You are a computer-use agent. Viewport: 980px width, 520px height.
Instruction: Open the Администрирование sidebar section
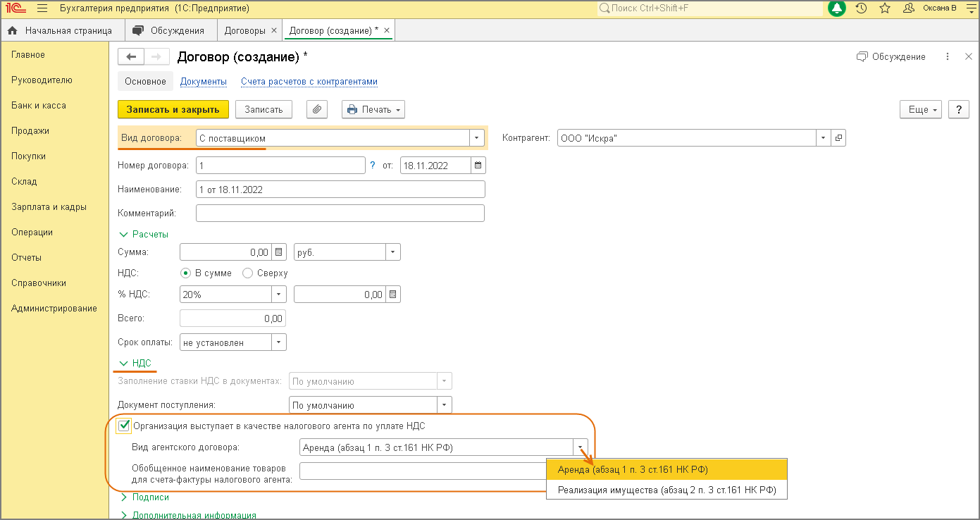point(54,309)
